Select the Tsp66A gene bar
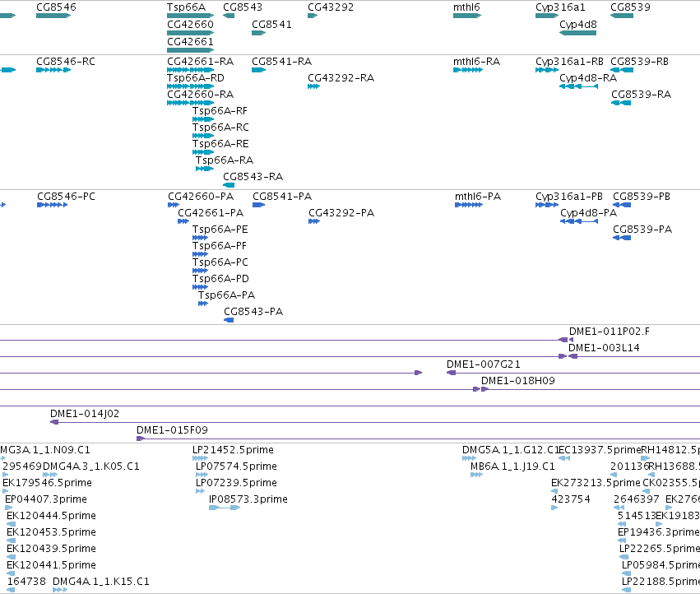 point(191,16)
